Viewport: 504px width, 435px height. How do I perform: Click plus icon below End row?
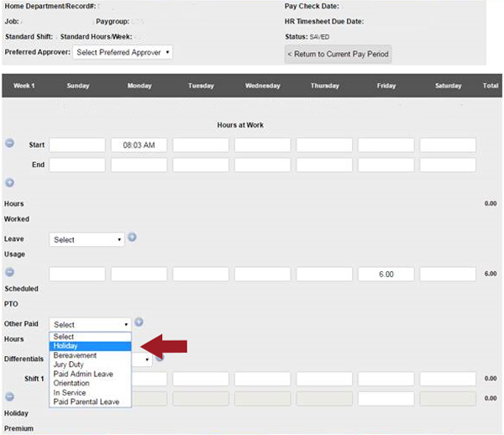10,182
